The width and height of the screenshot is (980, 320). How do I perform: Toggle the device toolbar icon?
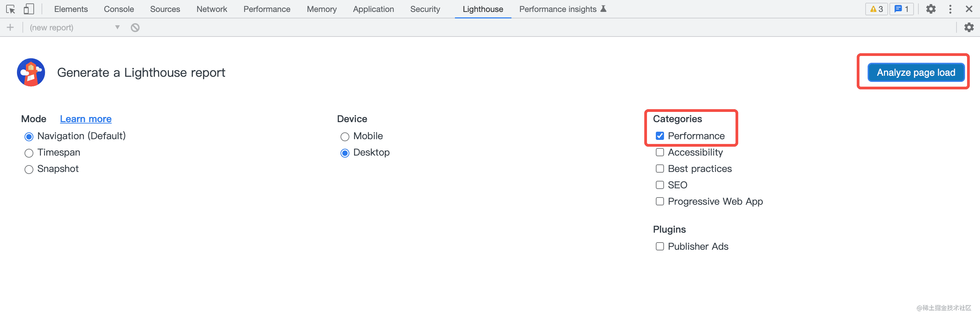(29, 9)
